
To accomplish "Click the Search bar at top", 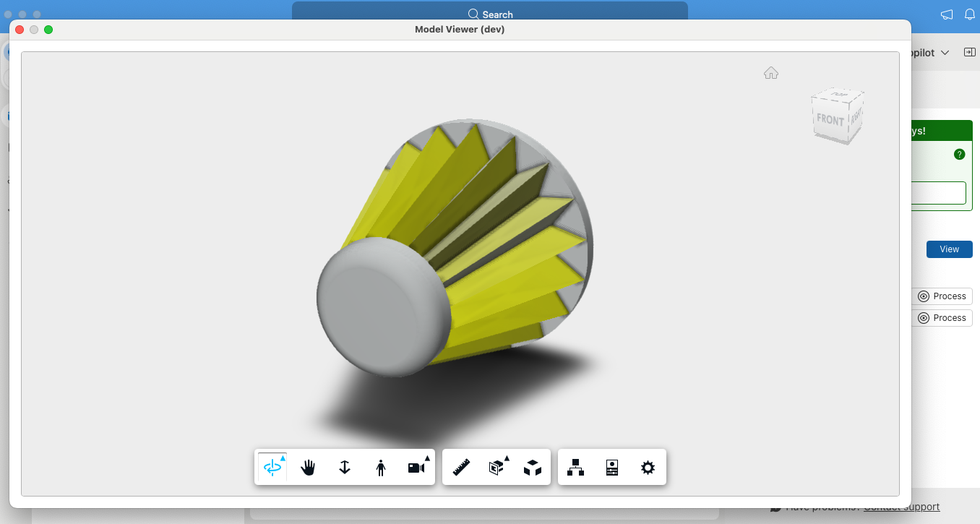I will (x=490, y=14).
